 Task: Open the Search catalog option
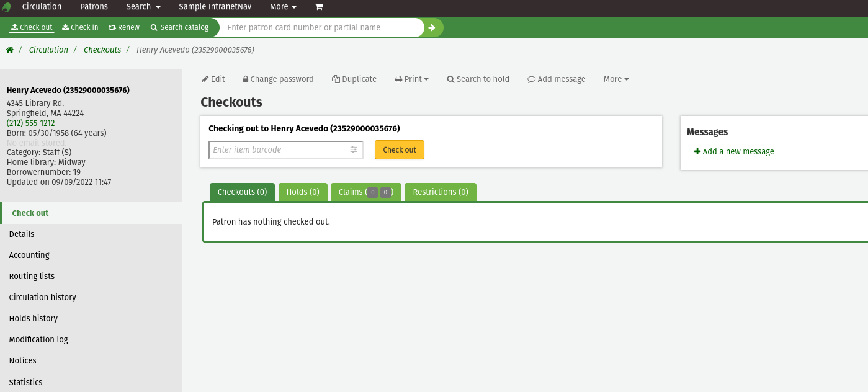[x=180, y=27]
